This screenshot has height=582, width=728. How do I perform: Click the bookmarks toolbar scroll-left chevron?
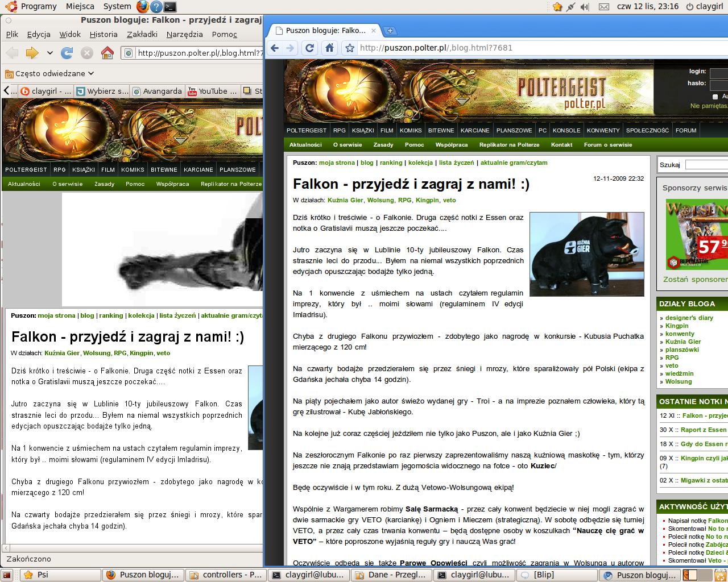(x=6, y=91)
